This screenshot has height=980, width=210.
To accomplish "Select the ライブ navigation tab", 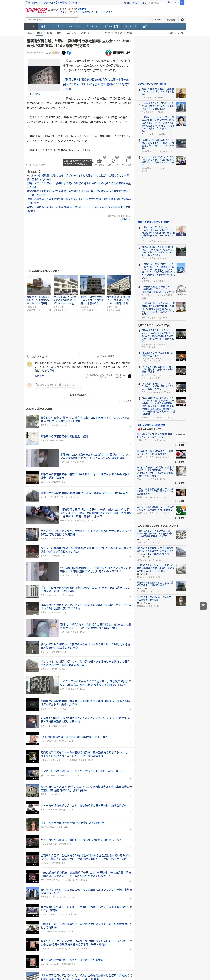I will (56, 26).
